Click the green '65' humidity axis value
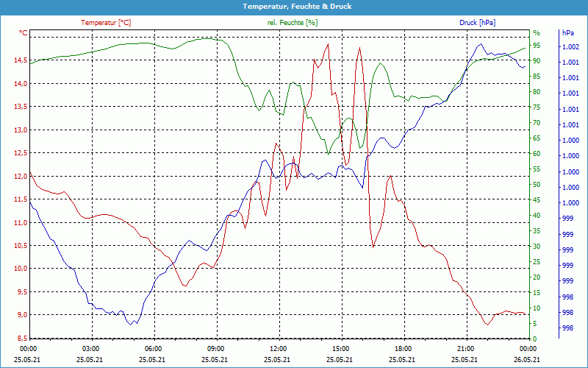The image size is (588, 368). tap(537, 138)
